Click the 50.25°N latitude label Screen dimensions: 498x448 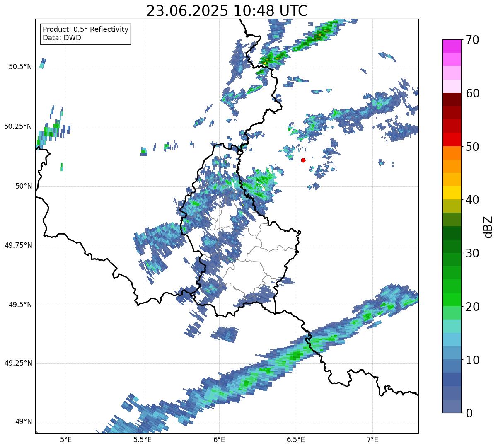(x=18, y=126)
